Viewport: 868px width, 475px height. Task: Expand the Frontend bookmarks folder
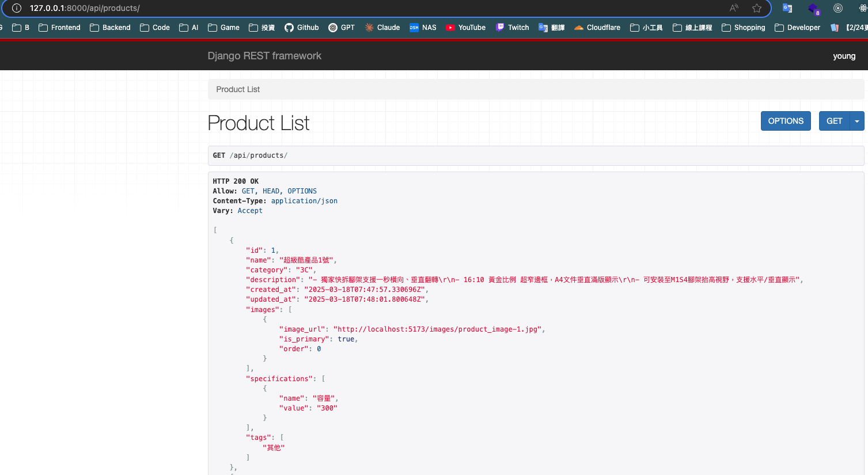(59, 27)
